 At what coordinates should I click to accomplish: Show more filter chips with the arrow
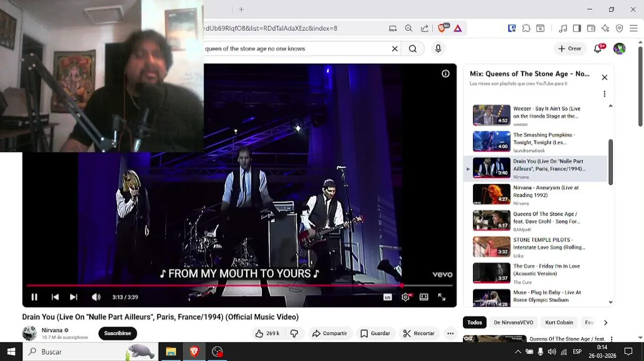coord(605,322)
